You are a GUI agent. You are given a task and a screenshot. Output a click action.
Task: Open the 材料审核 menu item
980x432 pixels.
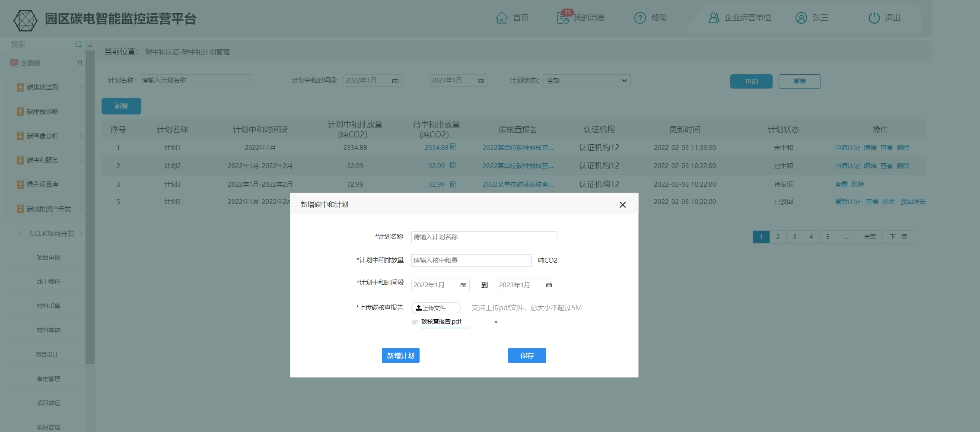48,330
